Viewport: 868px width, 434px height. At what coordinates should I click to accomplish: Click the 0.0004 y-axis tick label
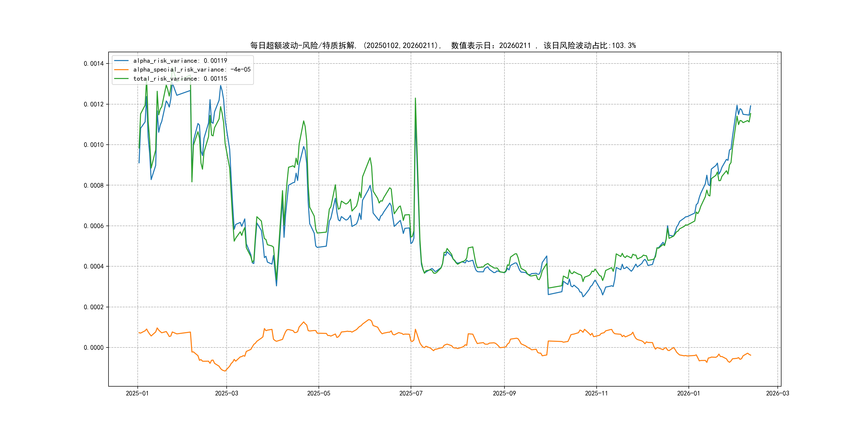tap(94, 267)
